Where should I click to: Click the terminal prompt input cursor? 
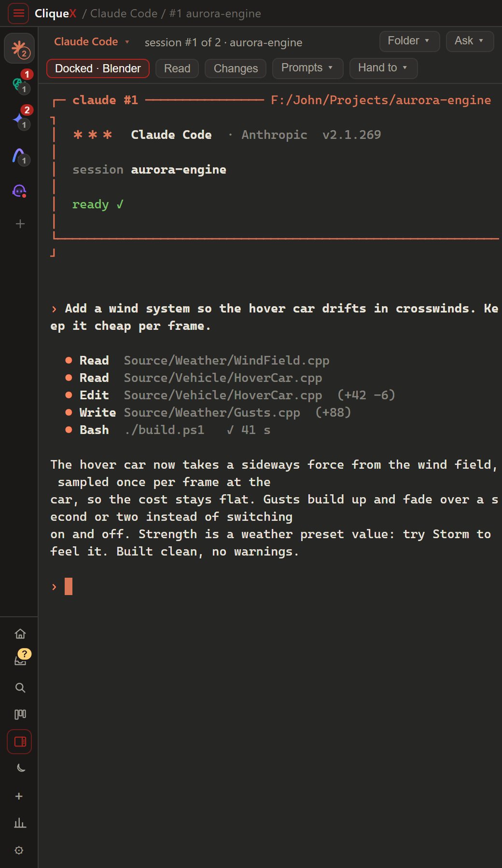pyautogui.click(x=69, y=586)
